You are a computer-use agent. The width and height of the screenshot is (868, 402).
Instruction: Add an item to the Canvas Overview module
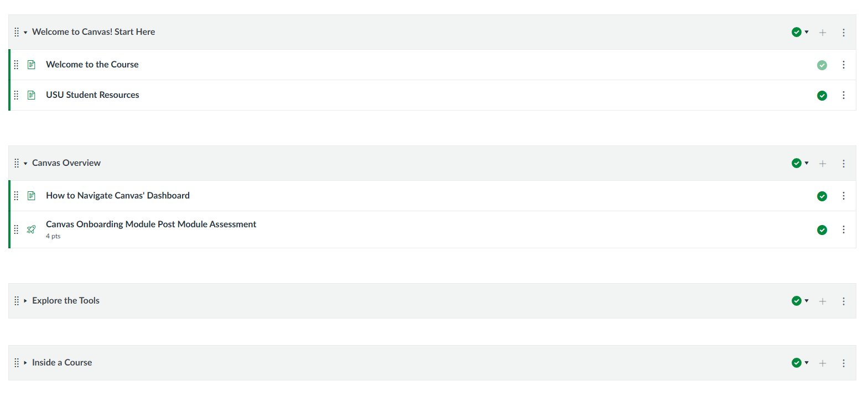(x=823, y=164)
